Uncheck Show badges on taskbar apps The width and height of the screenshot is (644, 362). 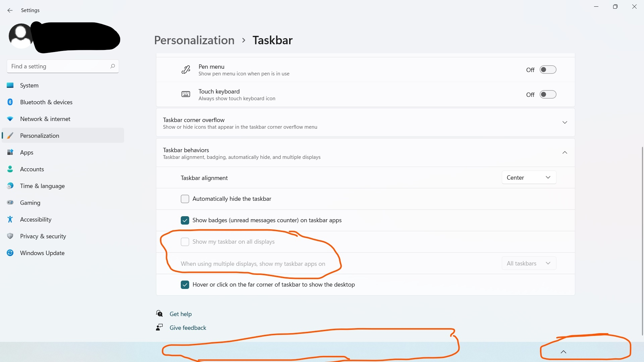pos(185,220)
